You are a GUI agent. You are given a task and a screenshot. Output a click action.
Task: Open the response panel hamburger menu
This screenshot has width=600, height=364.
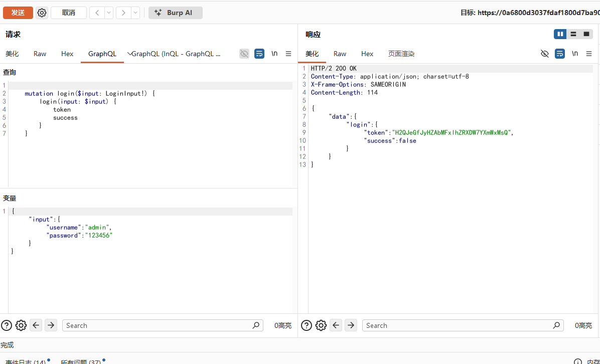point(589,54)
